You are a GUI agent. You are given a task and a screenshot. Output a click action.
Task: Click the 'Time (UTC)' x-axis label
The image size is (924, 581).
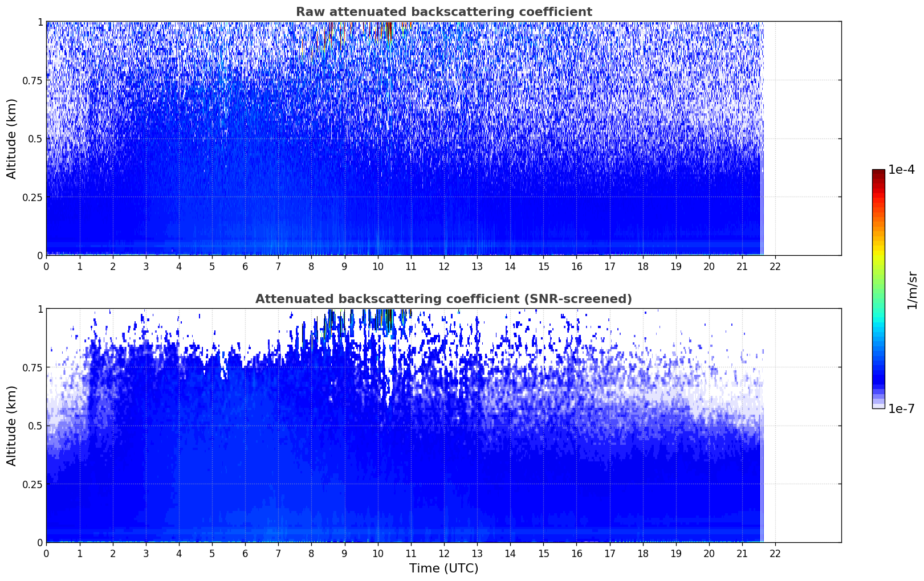pyautogui.click(x=443, y=568)
